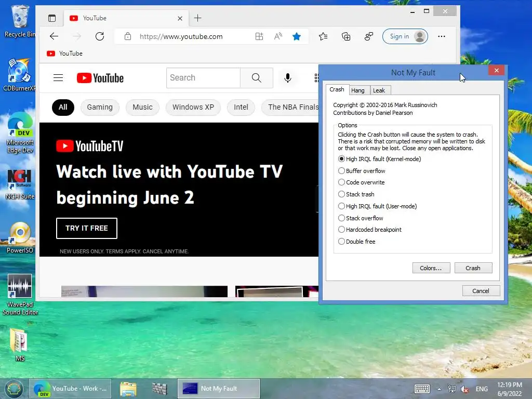Click TRY IT FREE YouTube TV button
Screen dimensions: 532x399
click(87, 228)
